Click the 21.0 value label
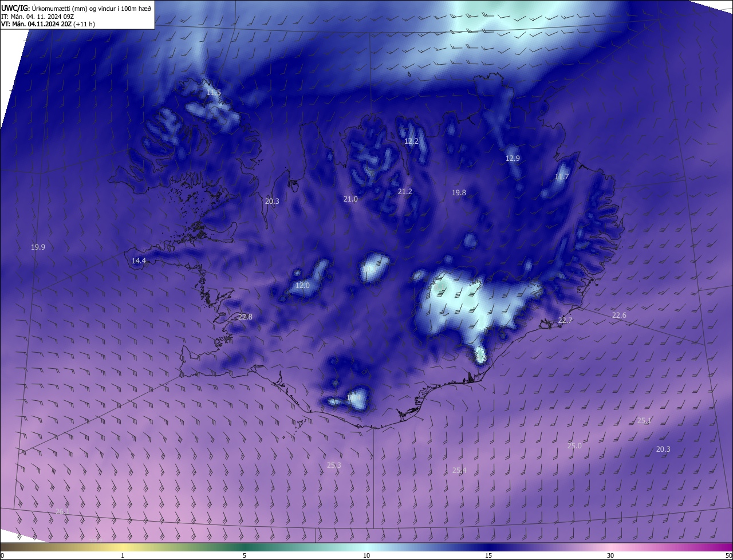The height and width of the screenshot is (560, 733). click(x=350, y=199)
